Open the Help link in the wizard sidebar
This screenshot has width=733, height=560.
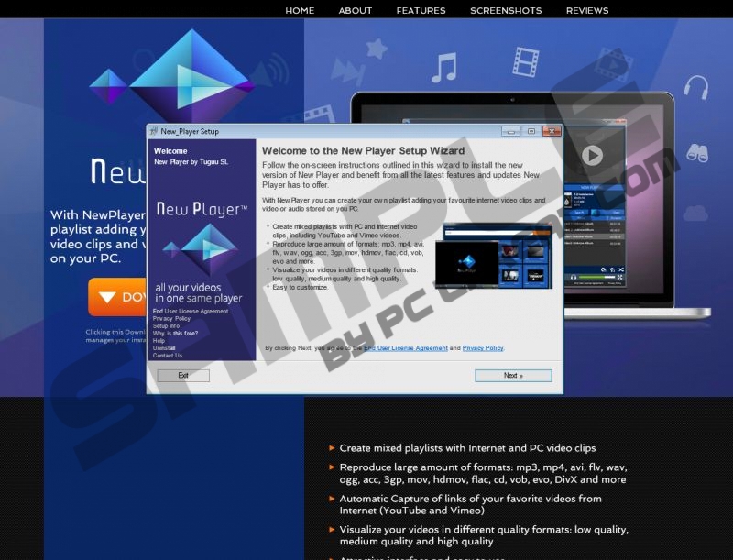[x=159, y=341]
